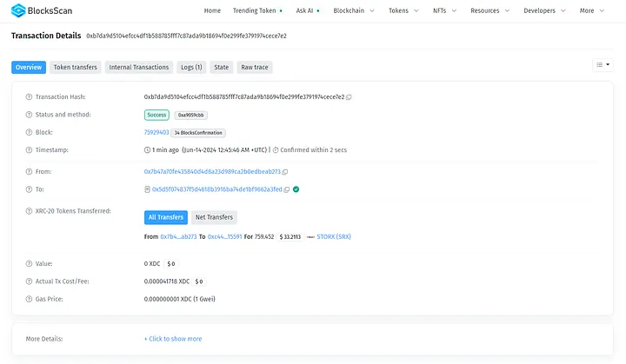Select the All Transfers toggle

point(165,217)
